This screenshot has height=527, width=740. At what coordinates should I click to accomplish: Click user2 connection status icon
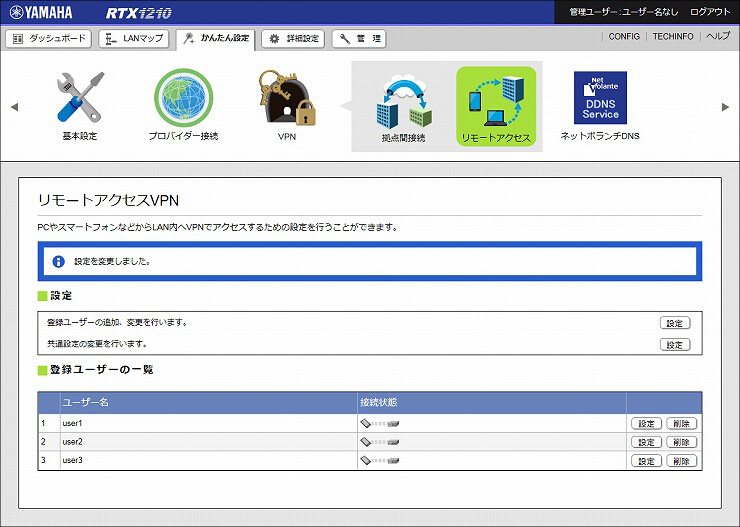379,442
